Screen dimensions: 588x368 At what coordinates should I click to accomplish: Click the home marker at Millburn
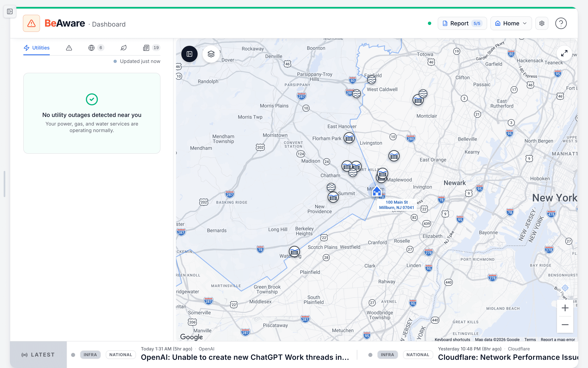click(377, 191)
